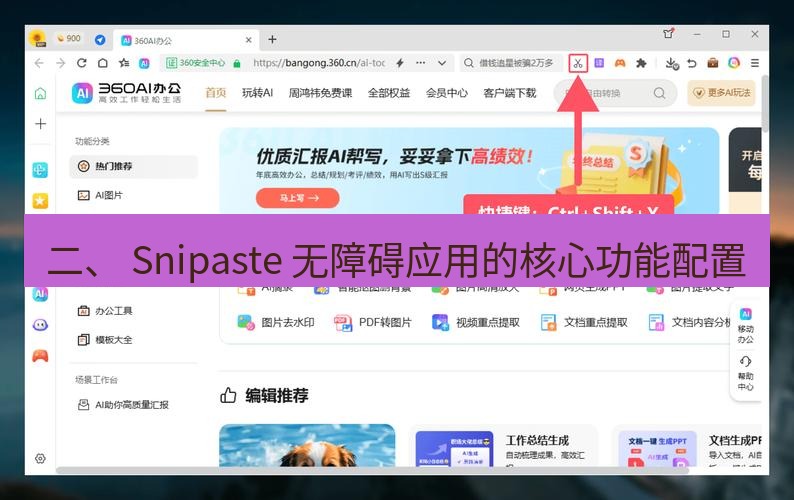This screenshot has width=794, height=500.
Task: Select the 360AI办公 browser tab
Action: pyautogui.click(x=185, y=40)
